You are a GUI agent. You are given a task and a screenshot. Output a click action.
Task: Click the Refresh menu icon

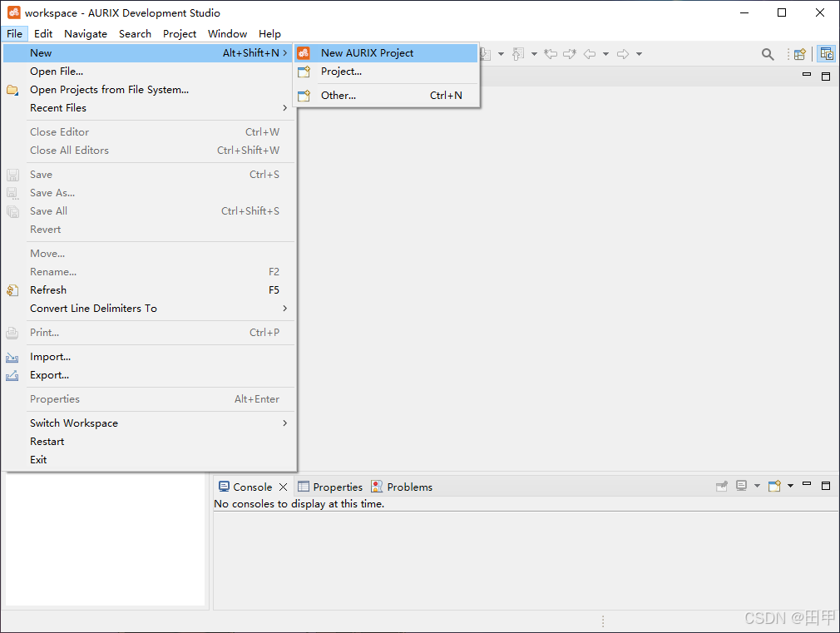[12, 290]
